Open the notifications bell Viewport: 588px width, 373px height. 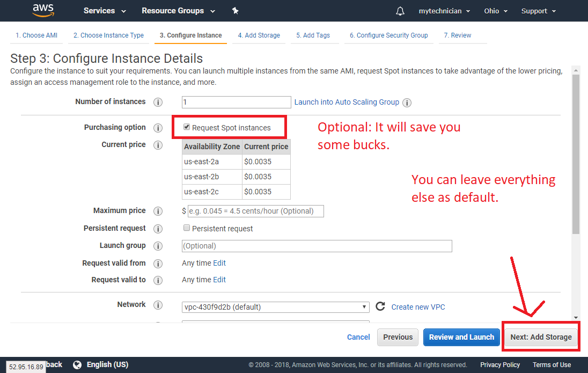click(400, 11)
